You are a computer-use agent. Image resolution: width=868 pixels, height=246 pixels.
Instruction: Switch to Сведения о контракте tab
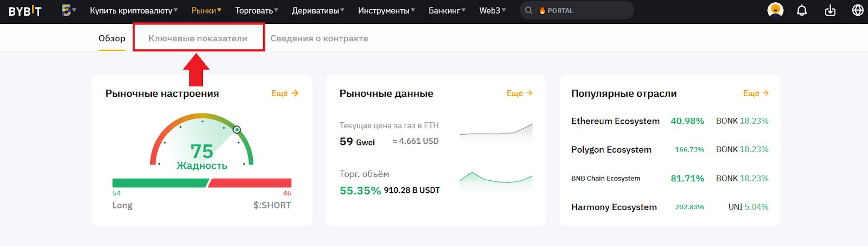pyautogui.click(x=319, y=39)
